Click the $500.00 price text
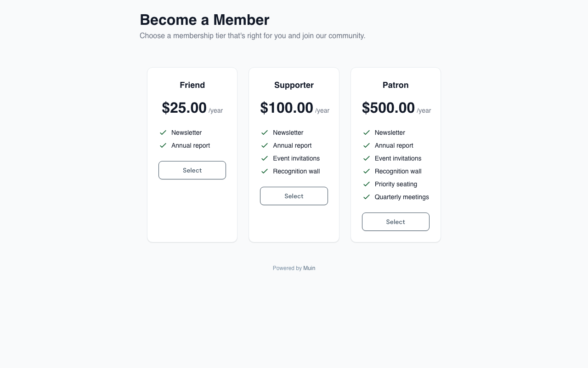 (389, 108)
